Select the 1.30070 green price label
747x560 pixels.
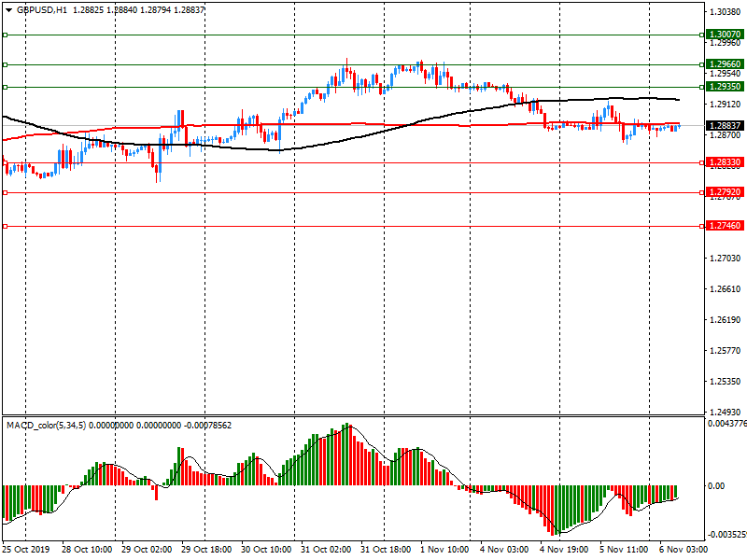(x=724, y=35)
